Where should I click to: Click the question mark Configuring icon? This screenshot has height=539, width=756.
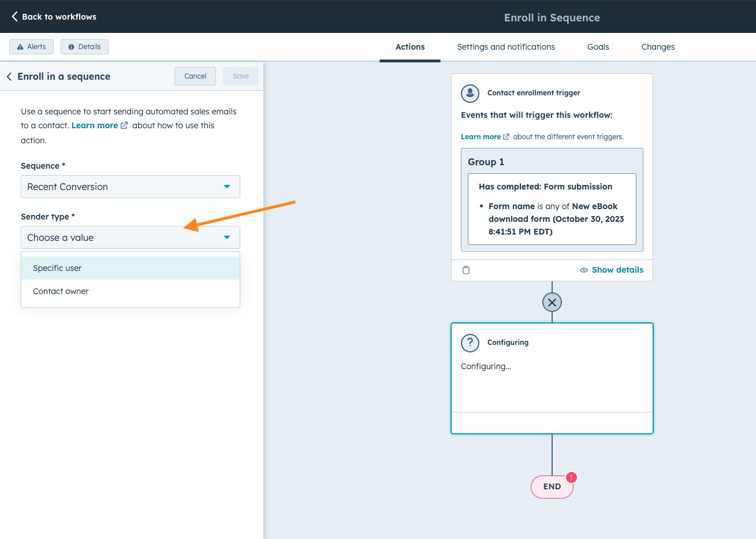click(470, 343)
